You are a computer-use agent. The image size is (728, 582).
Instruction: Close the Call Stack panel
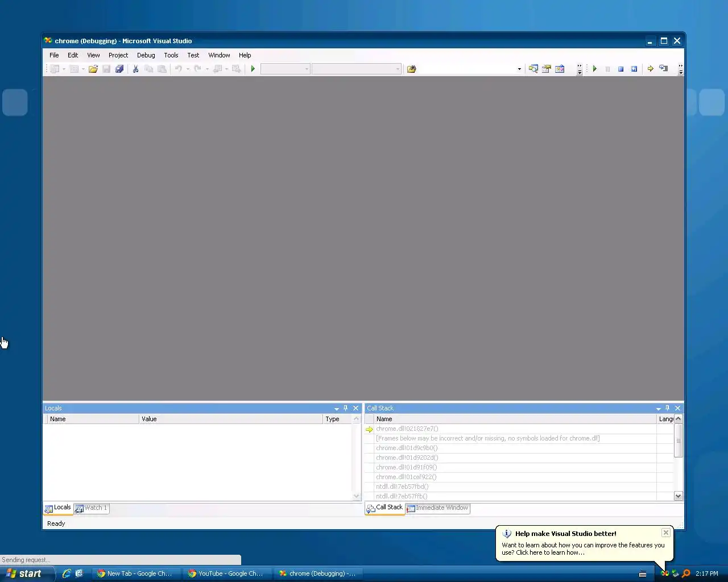(677, 408)
